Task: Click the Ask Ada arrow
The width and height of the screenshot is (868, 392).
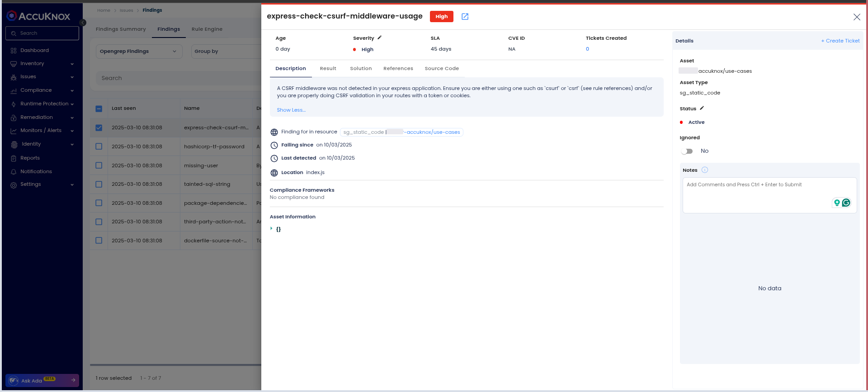Action: 73,380
